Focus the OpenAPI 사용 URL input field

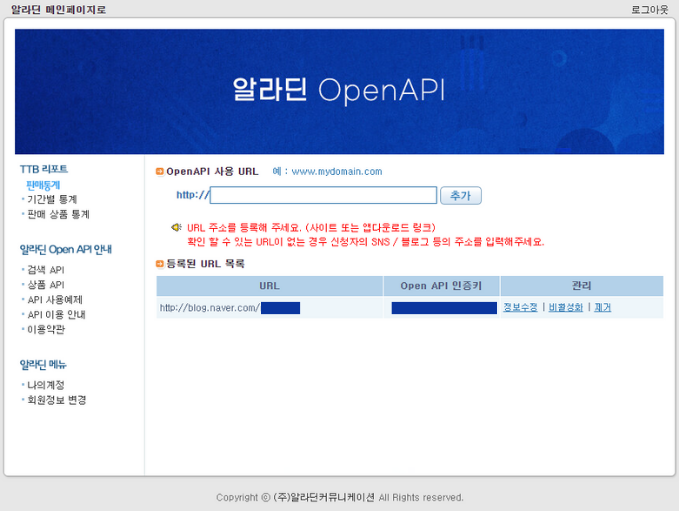pos(324,195)
